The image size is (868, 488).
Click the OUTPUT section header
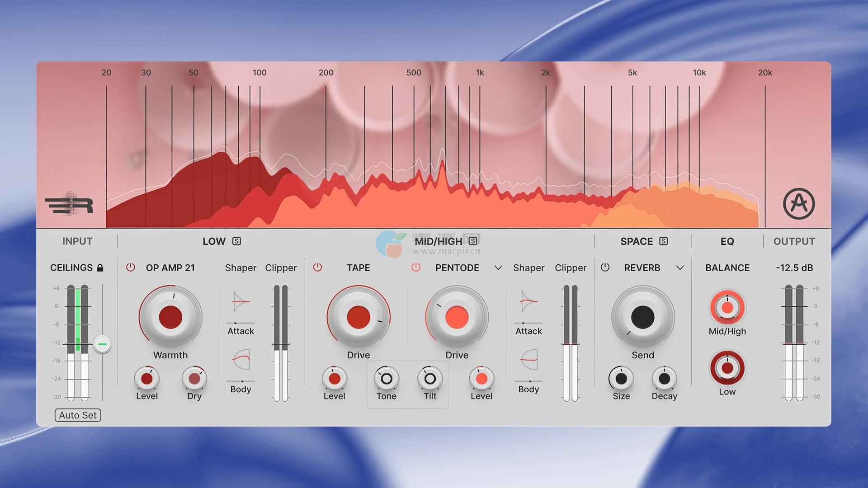(x=794, y=241)
